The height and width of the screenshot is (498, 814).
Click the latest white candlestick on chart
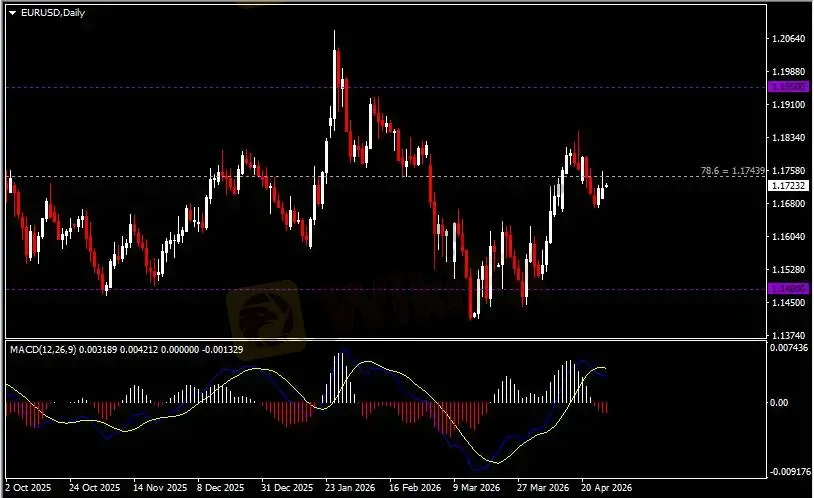click(x=604, y=183)
